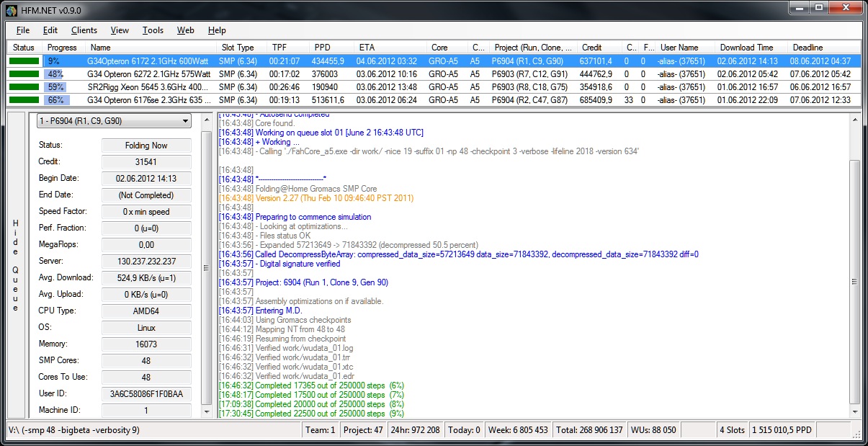
Task: Click the credit value 354918,6
Action: [x=596, y=87]
